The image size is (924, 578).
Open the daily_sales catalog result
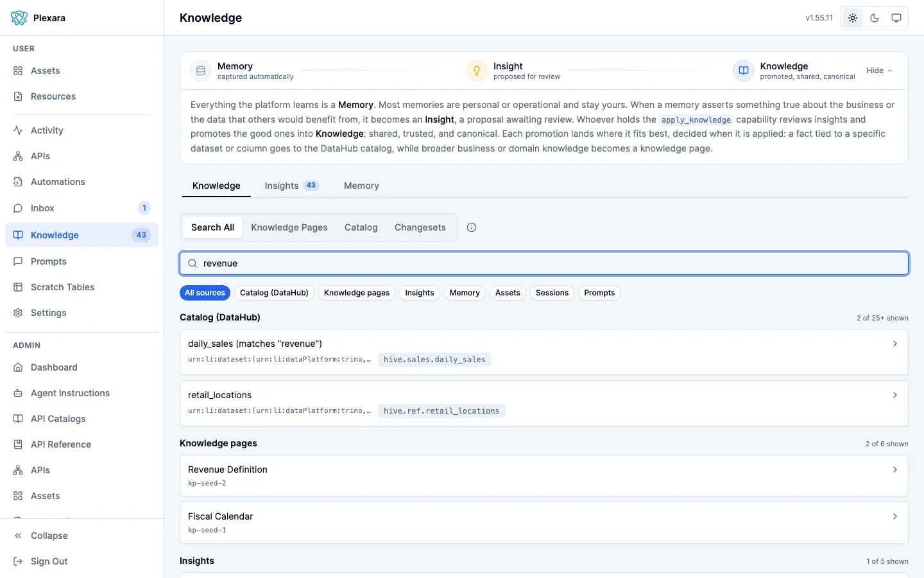(544, 352)
